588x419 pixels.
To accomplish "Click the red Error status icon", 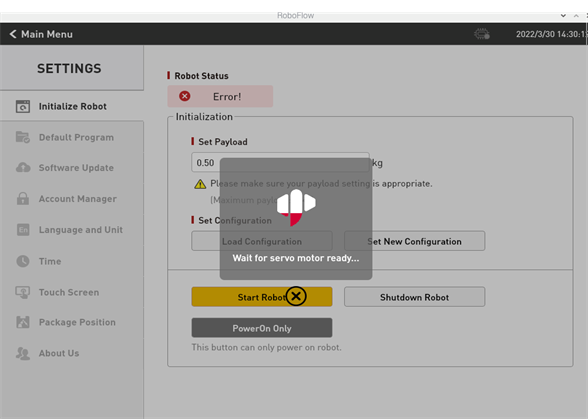I will click(x=184, y=96).
